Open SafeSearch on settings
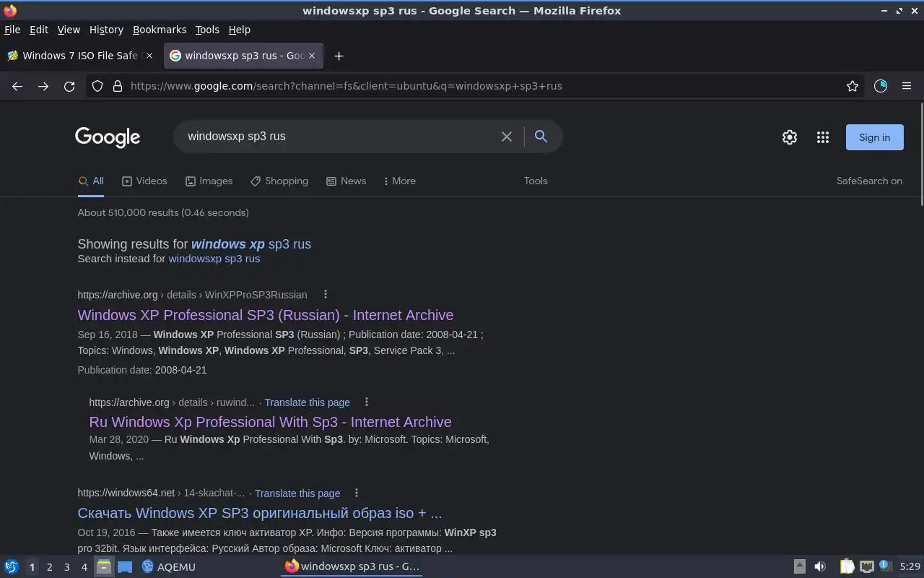Screen dimensions: 924x578 (869, 181)
